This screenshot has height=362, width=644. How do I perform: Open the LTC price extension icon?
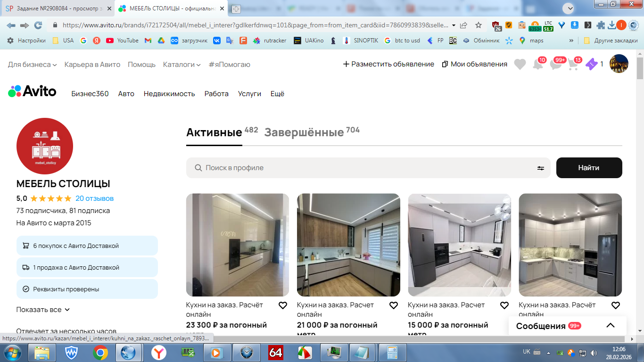coord(548,25)
